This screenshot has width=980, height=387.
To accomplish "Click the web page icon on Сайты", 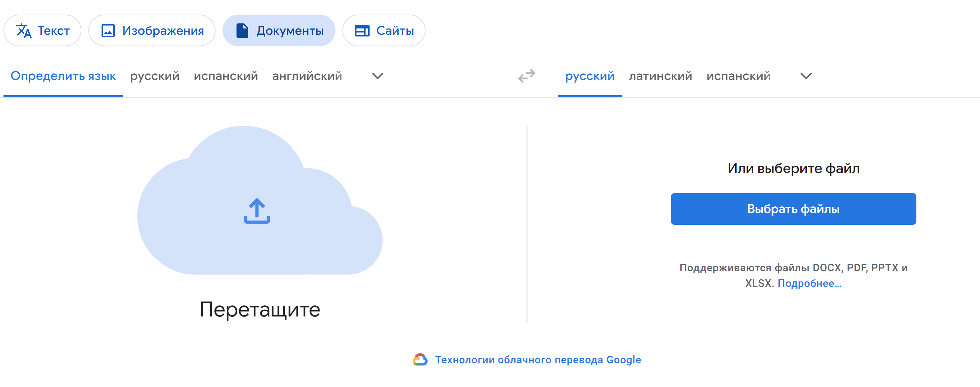I will click(362, 31).
